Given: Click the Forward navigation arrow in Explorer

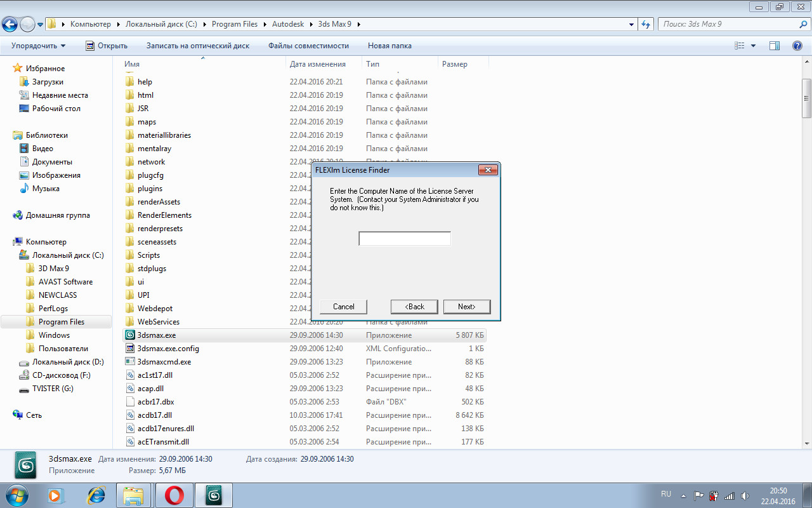Looking at the screenshot, I should click(27, 24).
